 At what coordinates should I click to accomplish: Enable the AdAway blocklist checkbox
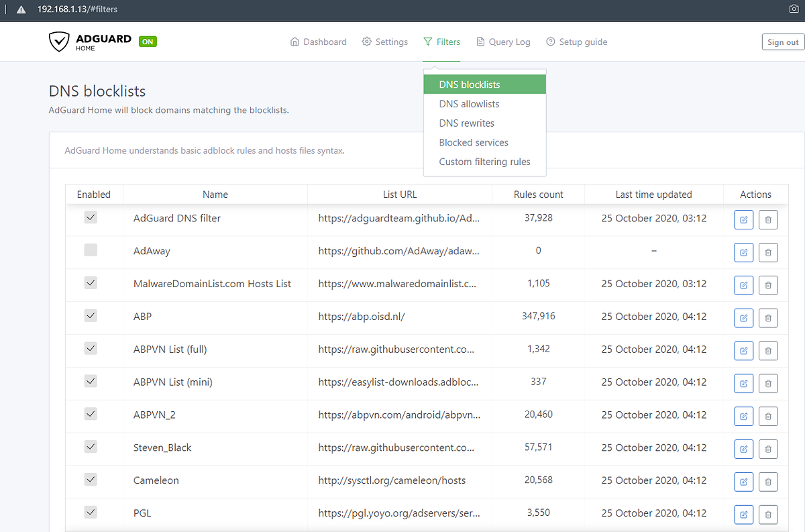[91, 250]
